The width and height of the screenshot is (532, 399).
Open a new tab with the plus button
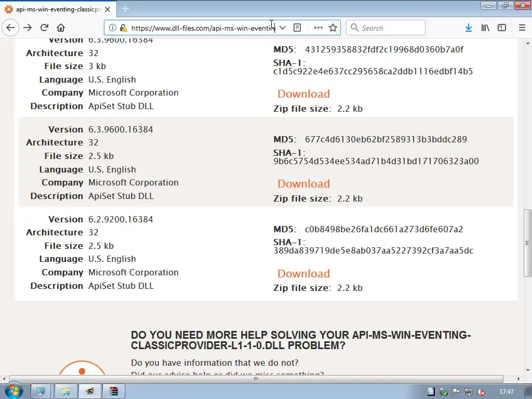(x=125, y=9)
